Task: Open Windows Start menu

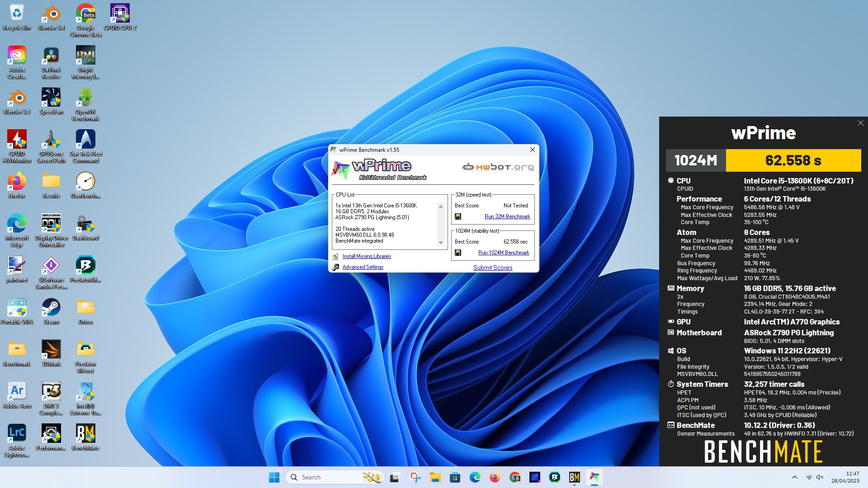Action: 274,477
